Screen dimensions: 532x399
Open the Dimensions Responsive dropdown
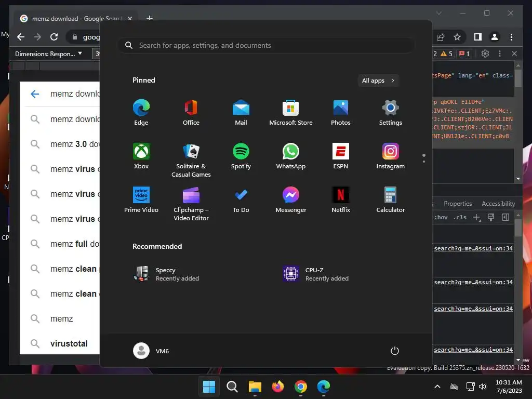pos(48,54)
